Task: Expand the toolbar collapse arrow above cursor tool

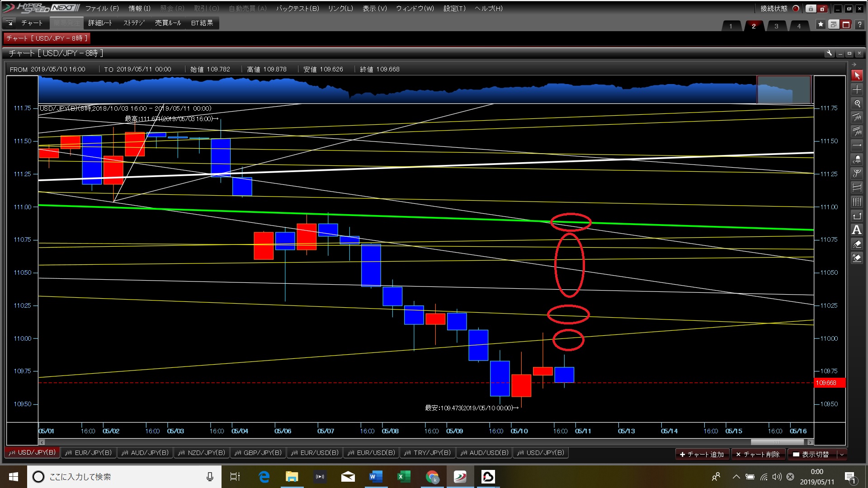Action: pos(854,65)
